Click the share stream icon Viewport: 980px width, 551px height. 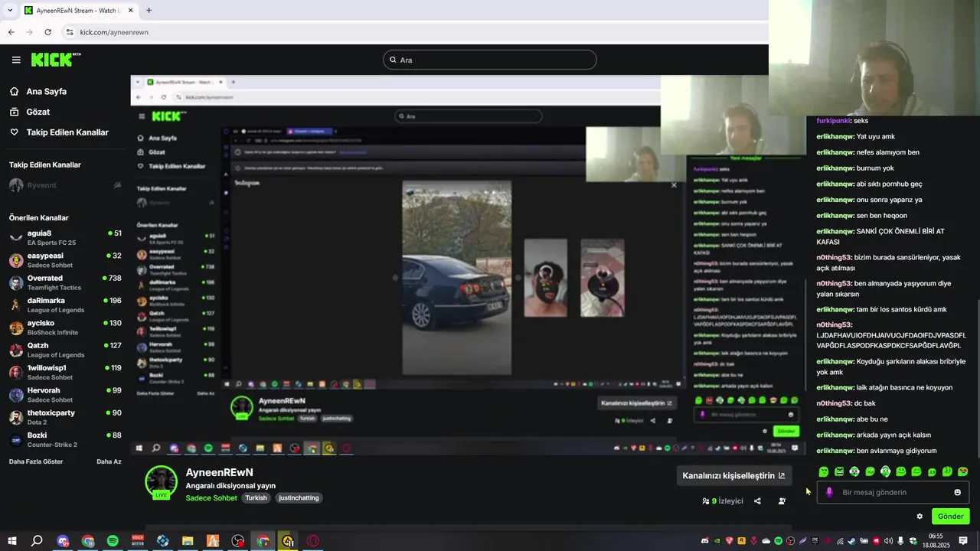pos(757,501)
